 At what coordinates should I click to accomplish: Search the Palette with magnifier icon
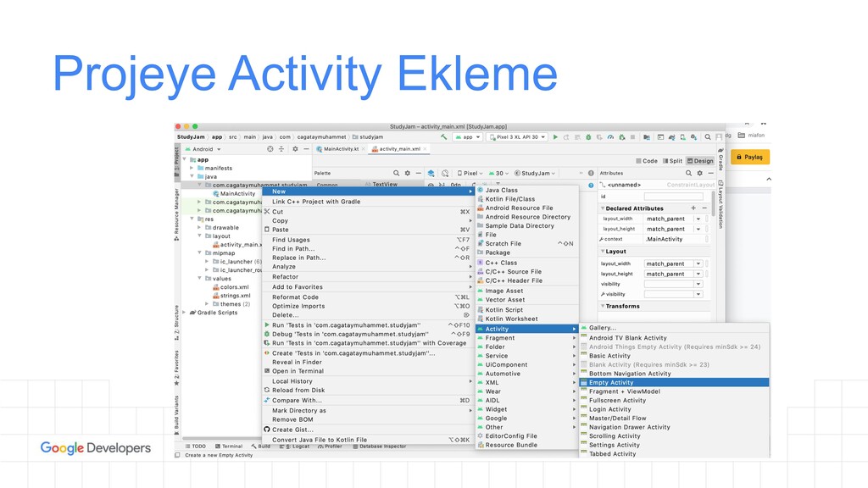397,173
